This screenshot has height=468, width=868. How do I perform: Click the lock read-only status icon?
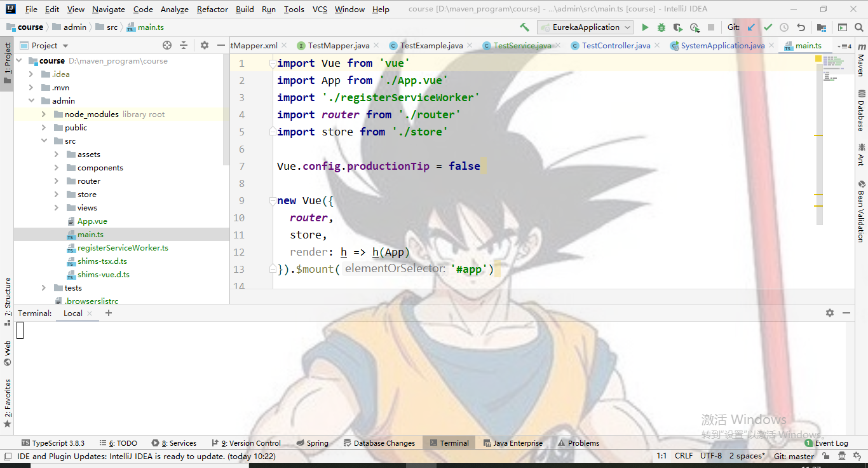click(827, 456)
